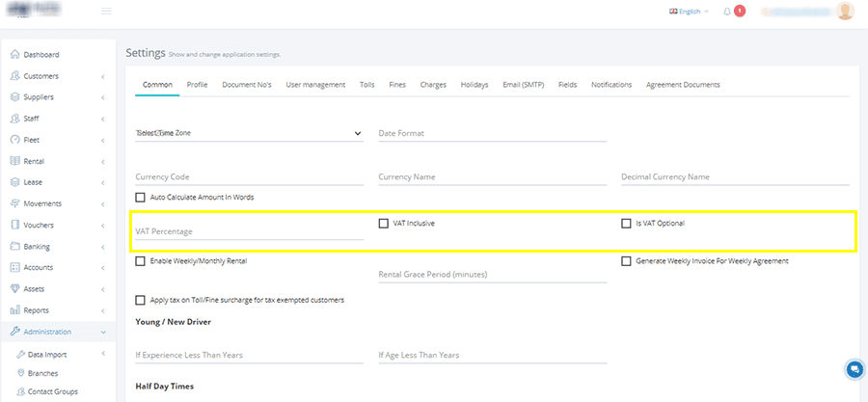
Task: Click the hamburger menu icon
Action: [106, 11]
